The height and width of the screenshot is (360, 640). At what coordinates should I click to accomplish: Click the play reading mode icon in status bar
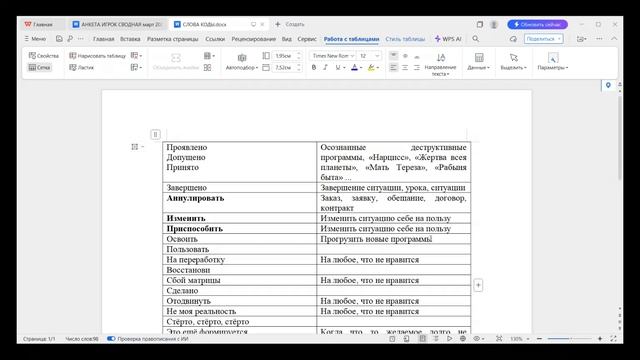(449, 339)
